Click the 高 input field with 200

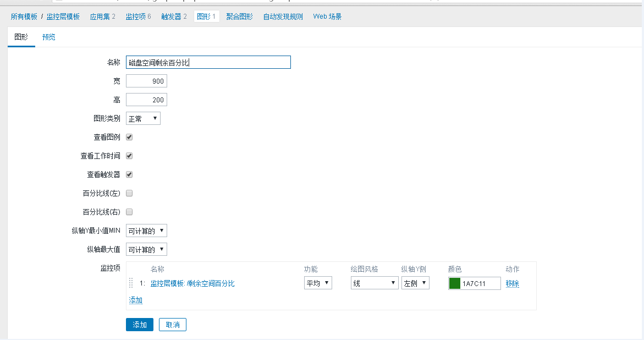pos(146,100)
